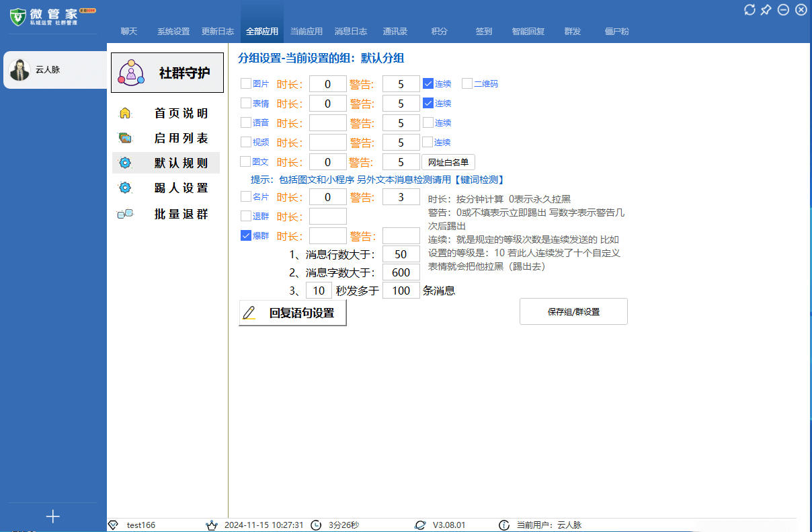Image resolution: width=812 pixels, height=532 pixels.
Task: Click the 首页说明 home icon
Action: tap(125, 113)
